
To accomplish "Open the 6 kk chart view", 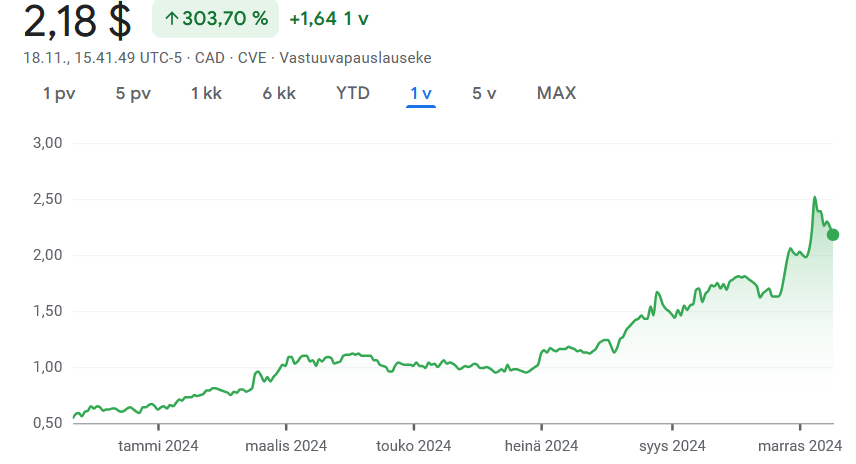I will point(279,93).
